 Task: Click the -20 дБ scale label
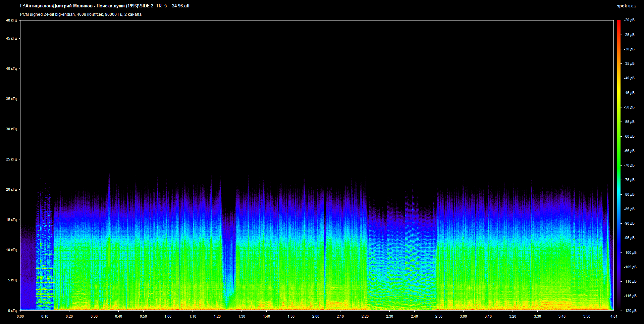[629, 20]
